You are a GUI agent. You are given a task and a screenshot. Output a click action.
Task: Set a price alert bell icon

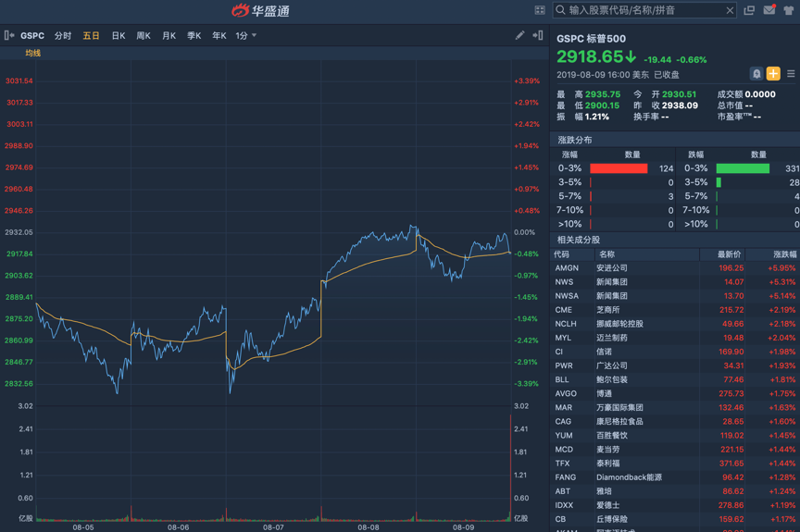[756, 74]
